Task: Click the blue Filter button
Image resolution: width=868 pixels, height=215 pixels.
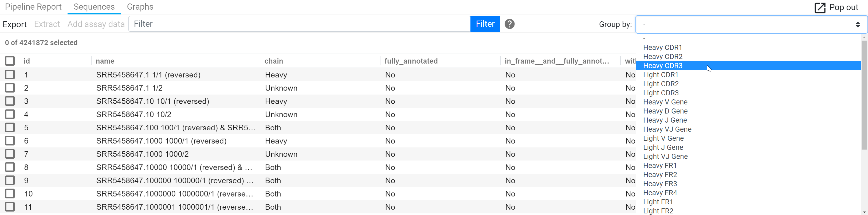Action: click(485, 24)
